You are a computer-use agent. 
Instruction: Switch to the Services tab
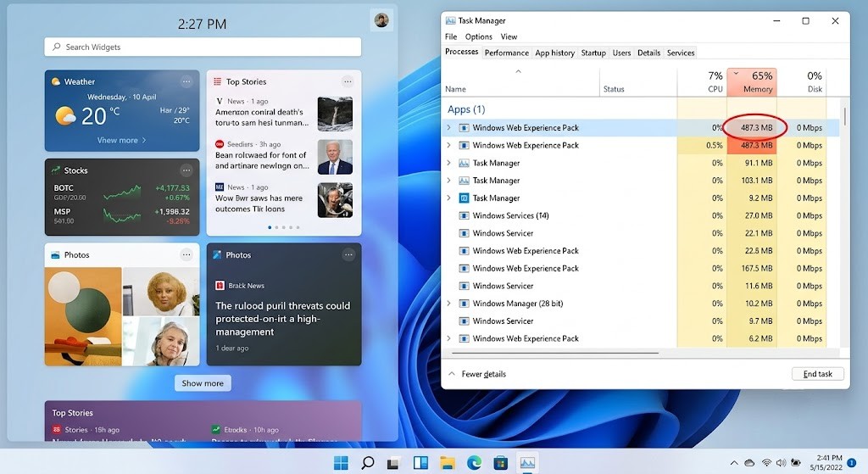681,53
